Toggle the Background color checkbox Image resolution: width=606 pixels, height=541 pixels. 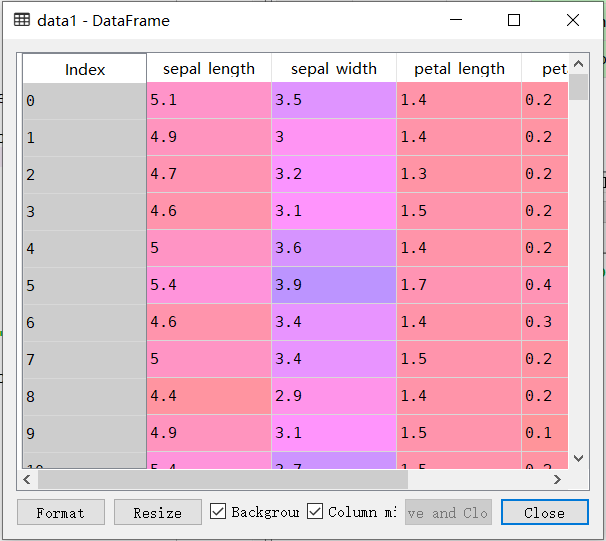219,512
